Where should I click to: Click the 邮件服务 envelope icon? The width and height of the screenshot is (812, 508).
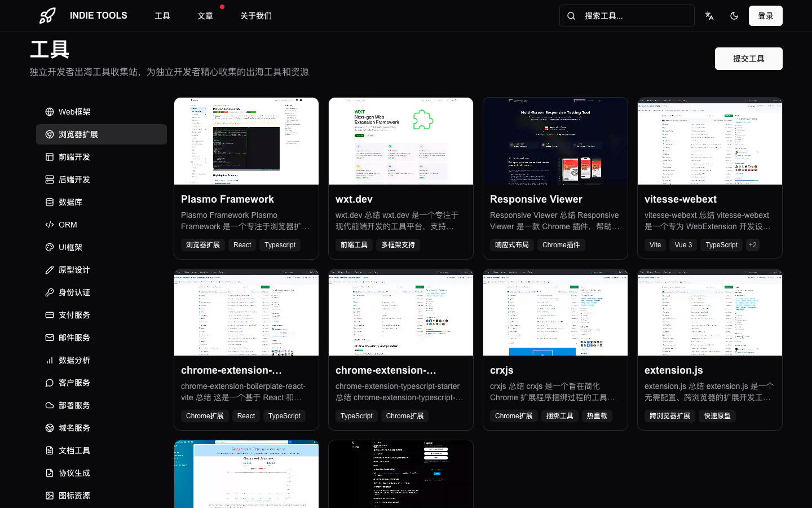(50, 338)
